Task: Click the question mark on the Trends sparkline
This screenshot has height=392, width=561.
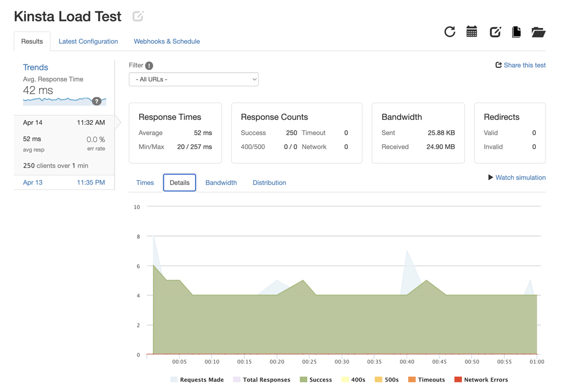Action: pyautogui.click(x=98, y=101)
